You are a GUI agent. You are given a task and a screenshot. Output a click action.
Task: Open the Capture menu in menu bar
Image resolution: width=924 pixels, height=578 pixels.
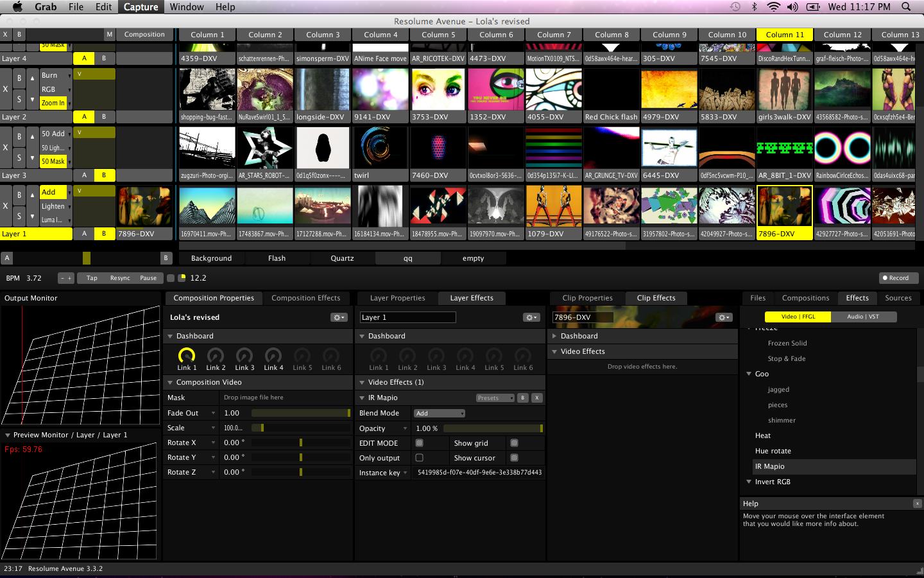click(x=141, y=7)
